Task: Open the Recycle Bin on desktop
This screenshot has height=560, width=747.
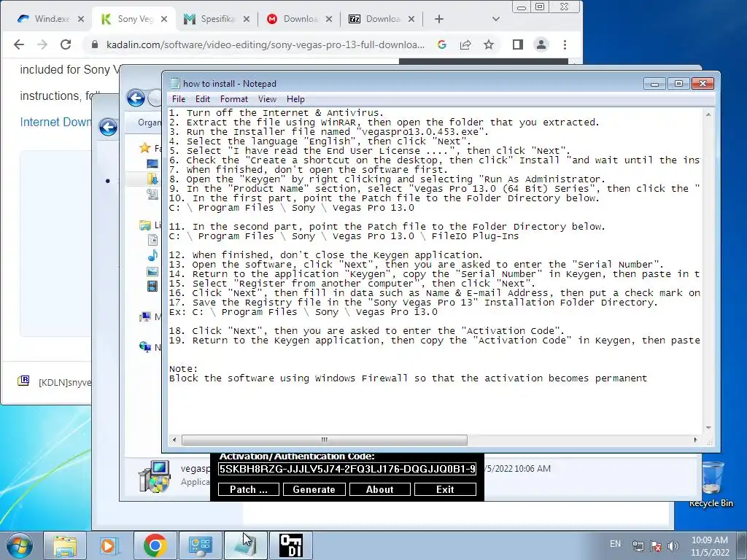Action: (711, 484)
